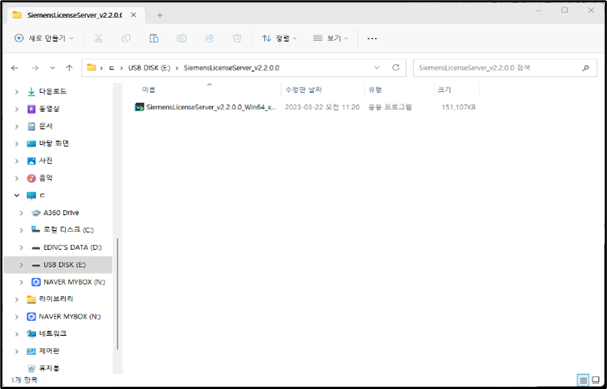Open the three-dots more options menu

coord(372,39)
